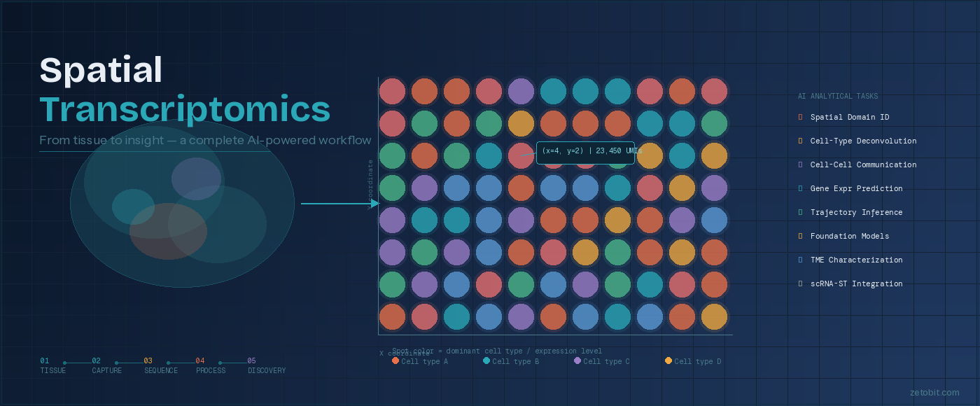
Task: Click the spot tooltip showing 23,450 UMIs
Action: [x=585, y=153]
